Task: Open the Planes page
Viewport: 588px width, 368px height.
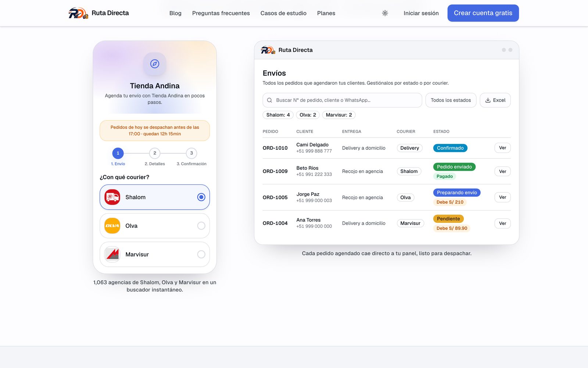Action: click(x=326, y=13)
